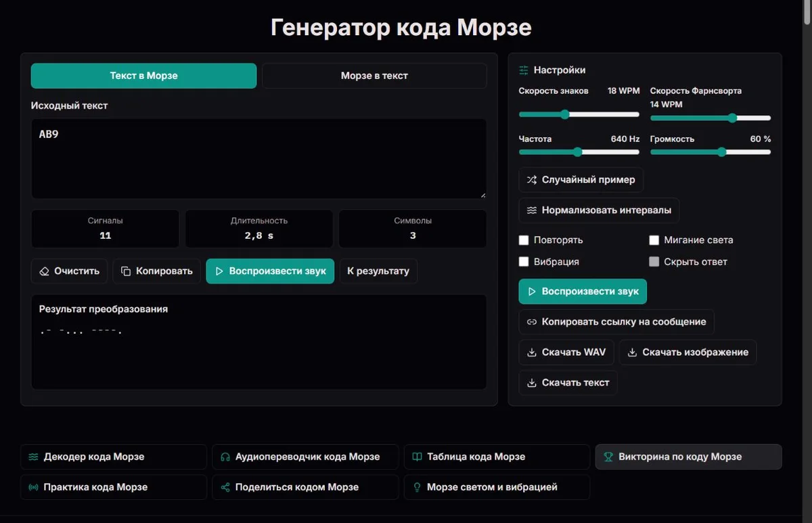Enable the Повторять checkbox
This screenshot has width=812, height=523.
[524, 240]
